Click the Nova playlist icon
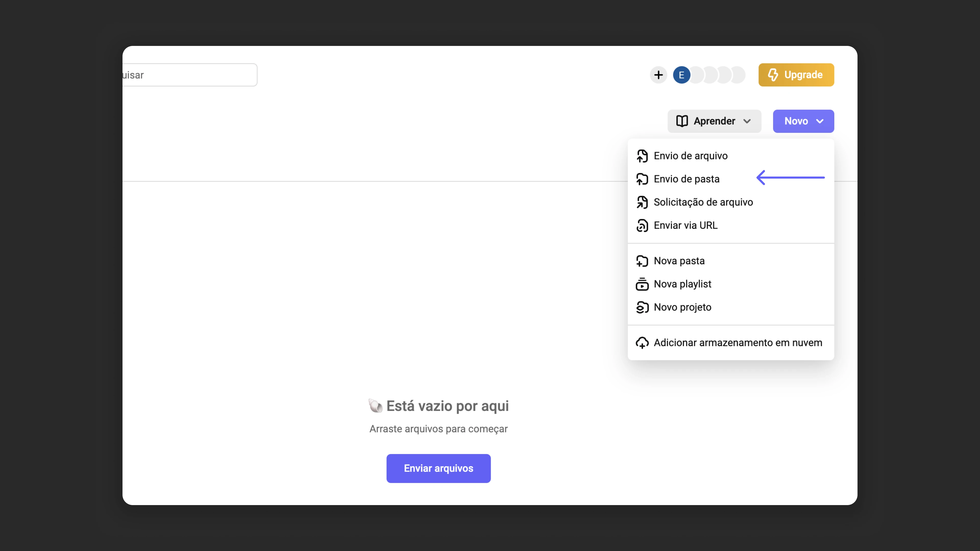Screen dimensions: 980x551 click(x=642, y=284)
